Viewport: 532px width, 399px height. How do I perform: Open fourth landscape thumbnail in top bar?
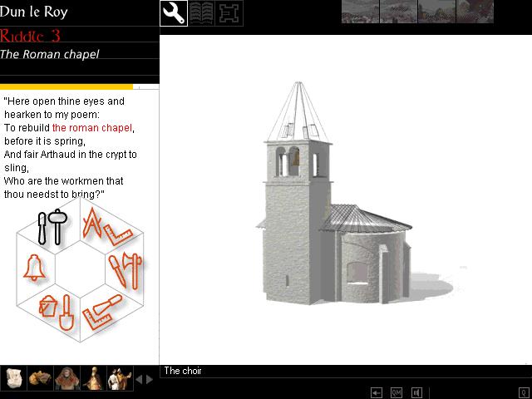click(x=475, y=12)
